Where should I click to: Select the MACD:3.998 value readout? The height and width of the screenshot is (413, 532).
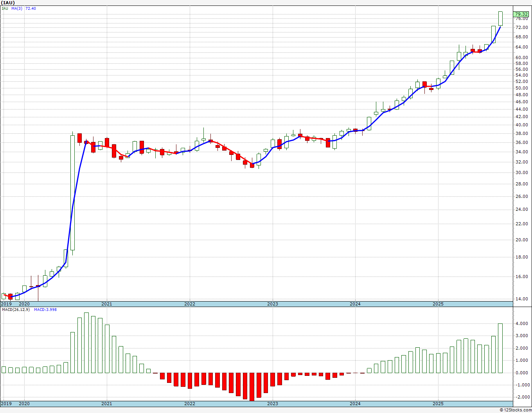pos(45,310)
